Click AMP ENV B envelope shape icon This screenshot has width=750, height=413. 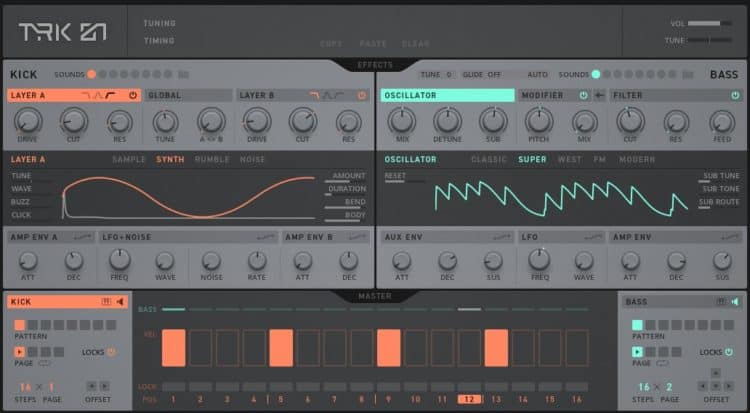pos(358,237)
